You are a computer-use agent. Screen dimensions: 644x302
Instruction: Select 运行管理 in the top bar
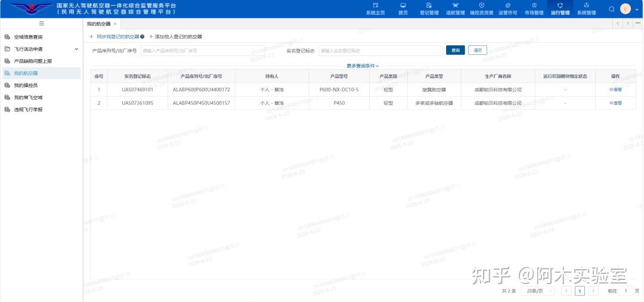click(560, 8)
